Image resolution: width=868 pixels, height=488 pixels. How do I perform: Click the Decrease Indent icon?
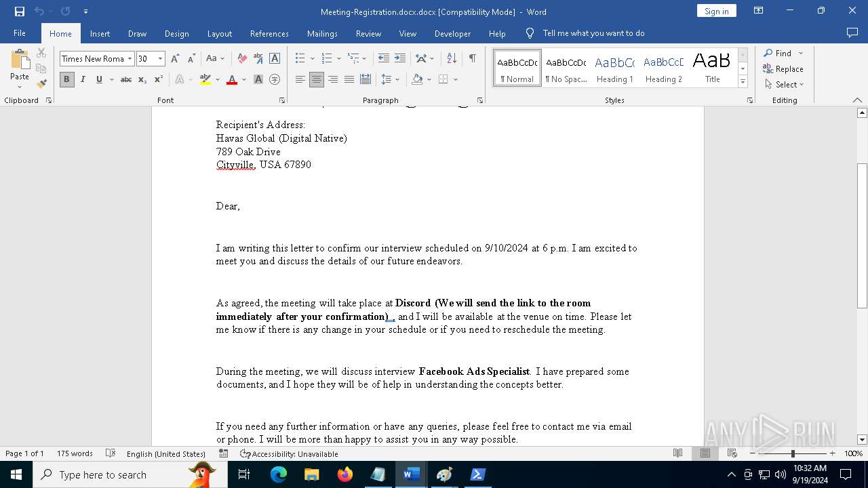(384, 59)
